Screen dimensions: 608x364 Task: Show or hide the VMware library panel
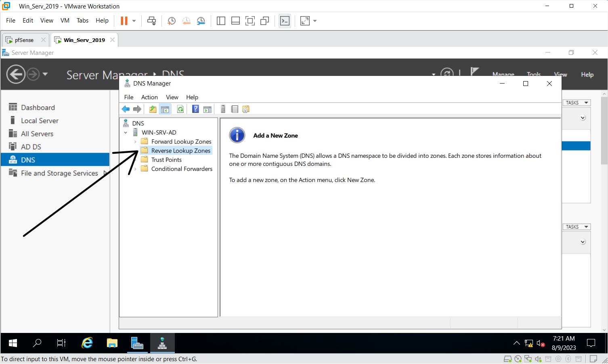tap(221, 21)
